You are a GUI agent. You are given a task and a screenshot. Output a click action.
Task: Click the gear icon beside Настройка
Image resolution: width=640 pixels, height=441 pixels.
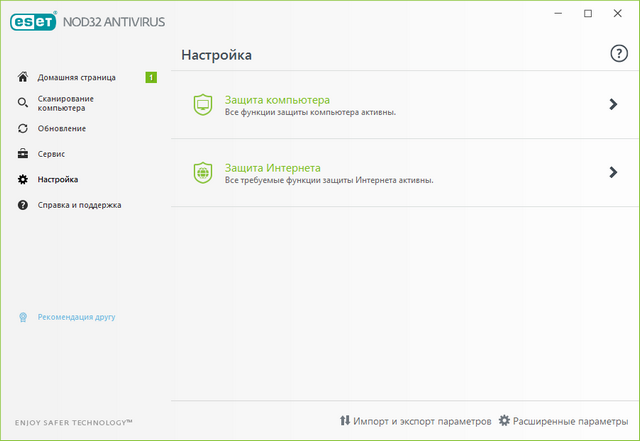point(23,179)
